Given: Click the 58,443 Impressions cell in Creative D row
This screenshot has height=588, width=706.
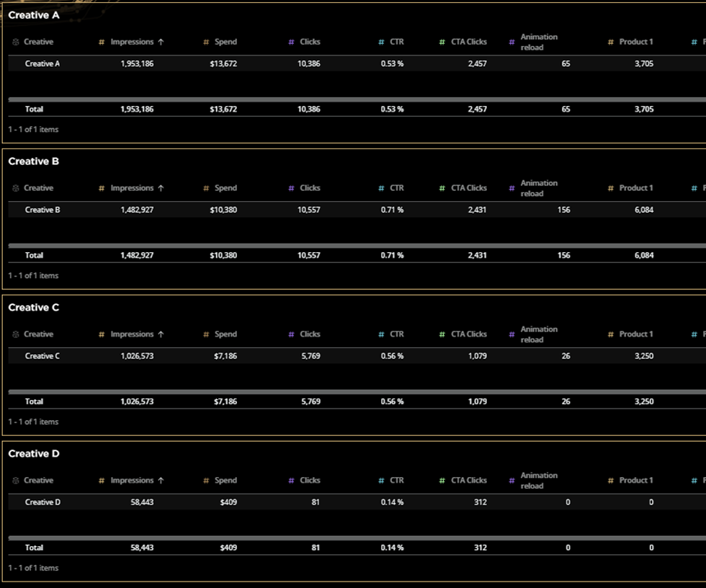Looking at the screenshot, I should click(136, 502).
